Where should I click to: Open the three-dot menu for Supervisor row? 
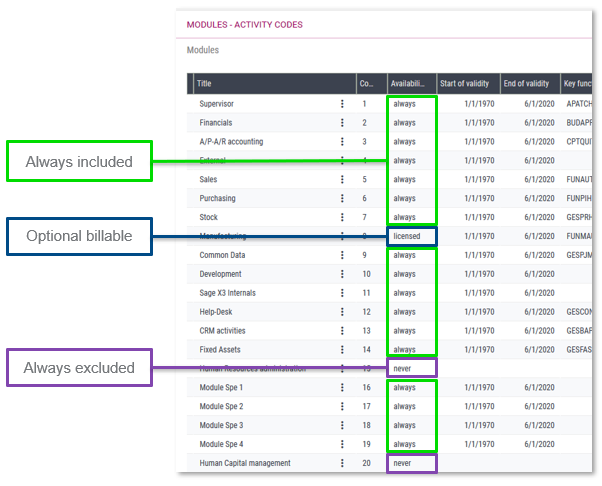(x=342, y=104)
